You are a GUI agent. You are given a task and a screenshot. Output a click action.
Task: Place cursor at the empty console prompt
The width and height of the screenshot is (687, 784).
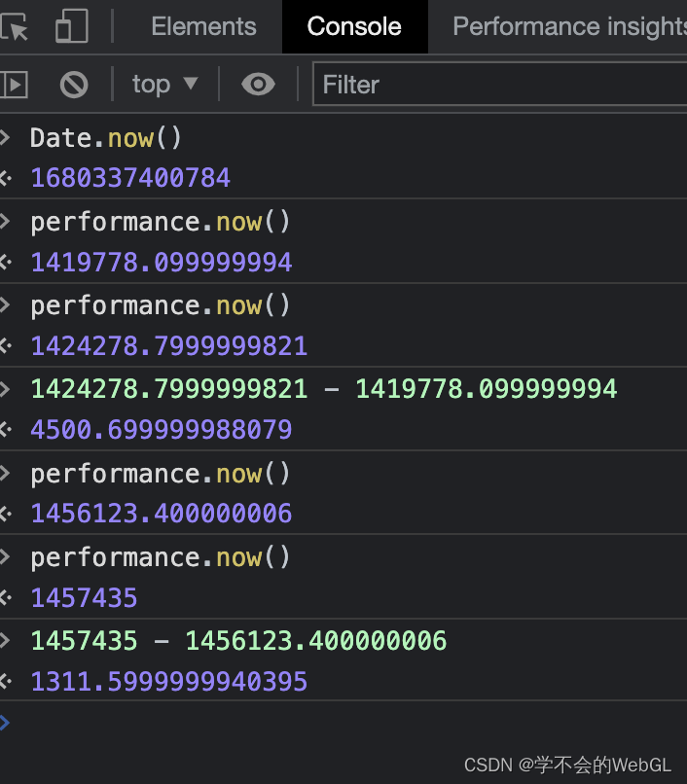(x=343, y=723)
